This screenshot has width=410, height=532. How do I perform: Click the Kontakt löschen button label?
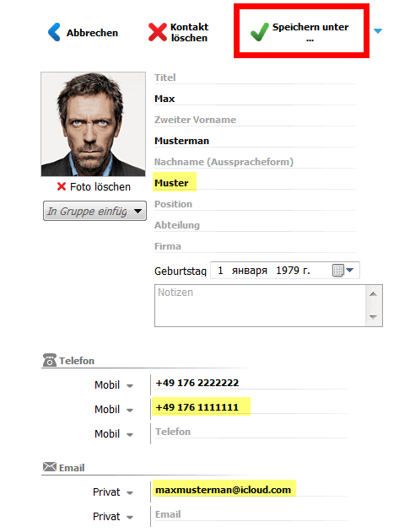coord(189,32)
